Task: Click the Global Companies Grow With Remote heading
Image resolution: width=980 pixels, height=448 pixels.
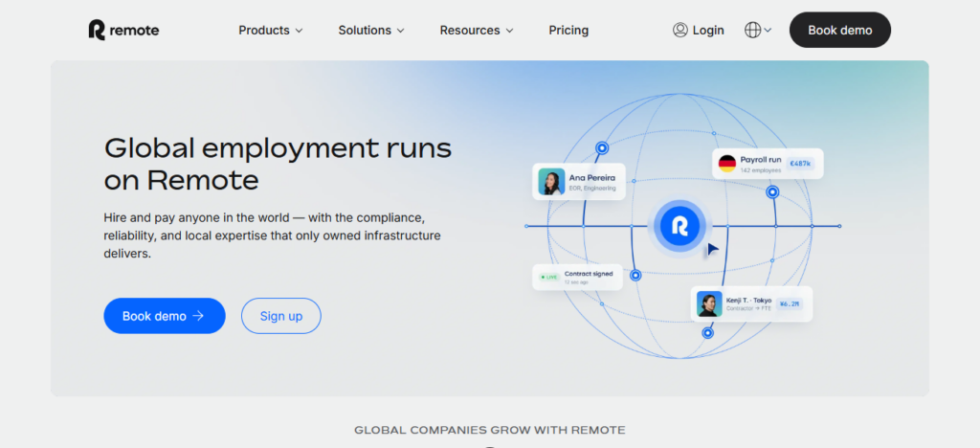Action: pyautogui.click(x=489, y=430)
